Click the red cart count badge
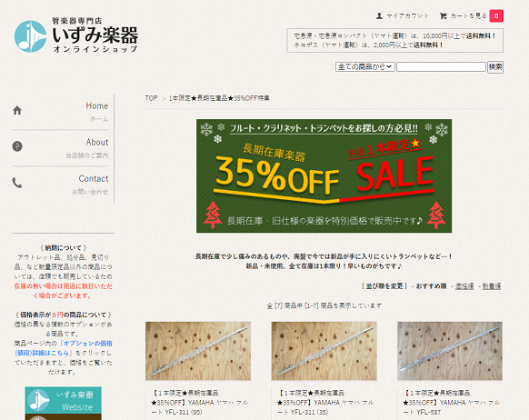The width and height of the screenshot is (529, 420). pyautogui.click(x=496, y=15)
